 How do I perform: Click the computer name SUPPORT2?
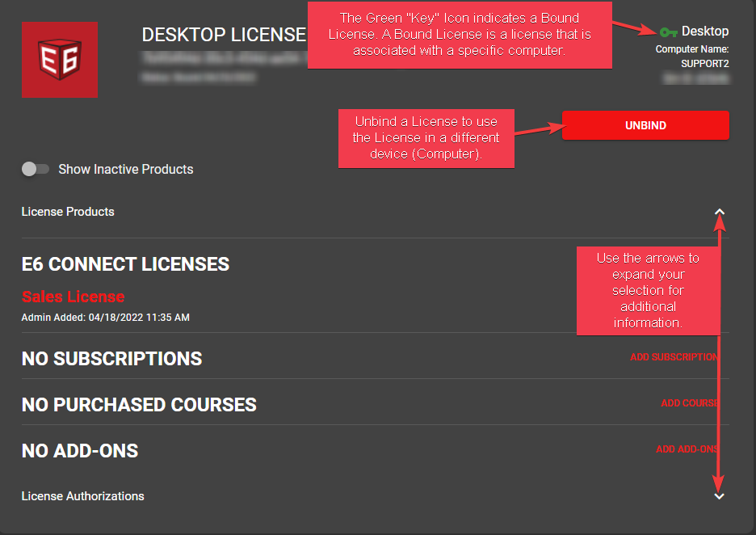(705, 64)
